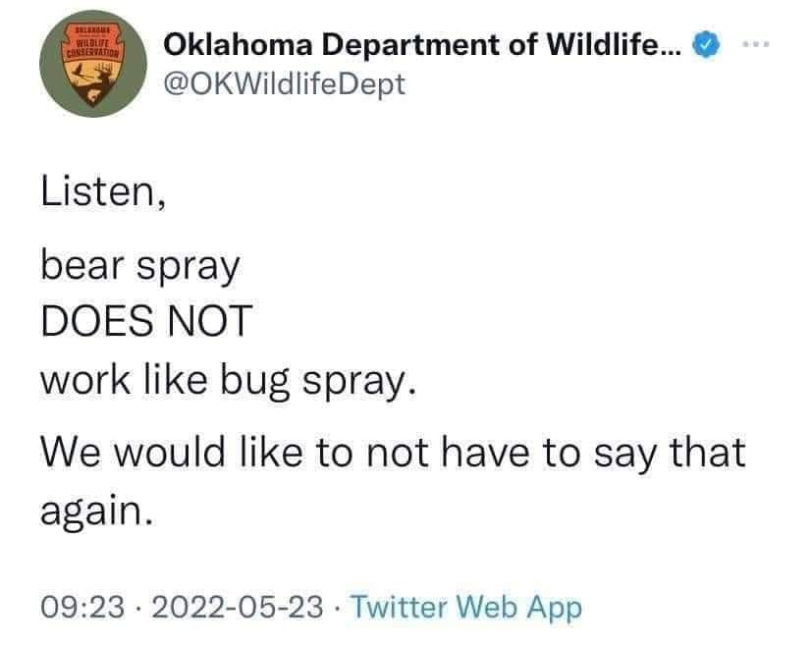Click the "work like bug spray." line
The width and height of the screenshot is (812, 645).
click(x=229, y=382)
